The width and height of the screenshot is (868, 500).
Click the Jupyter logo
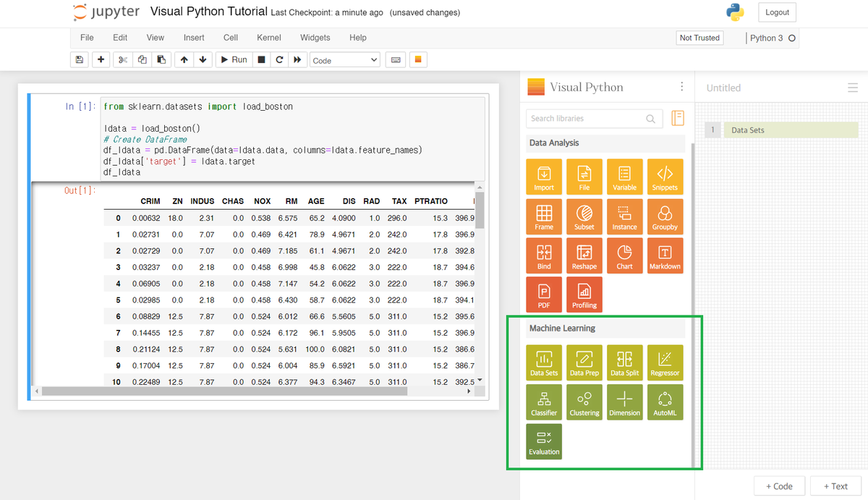pos(106,12)
